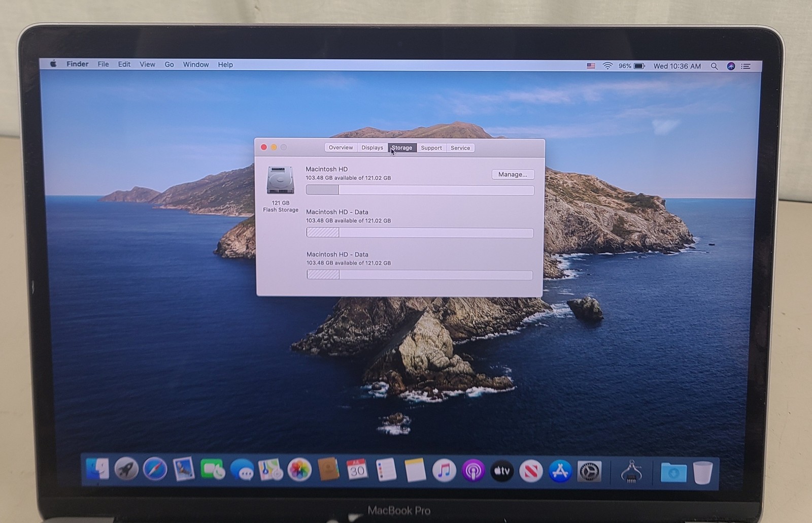Open News from the Dock

click(x=531, y=471)
